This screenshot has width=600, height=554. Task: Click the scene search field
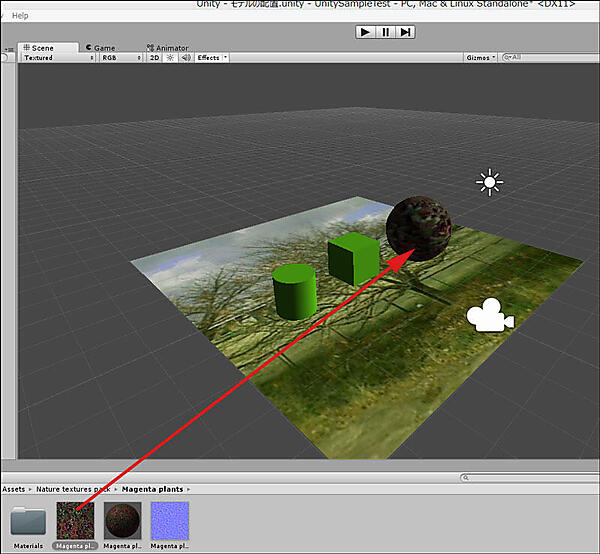(545, 58)
